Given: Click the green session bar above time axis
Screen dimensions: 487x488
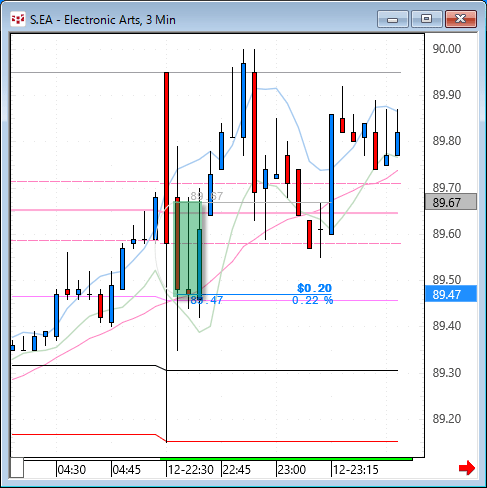Looking at the screenshot, I should coord(286,459).
